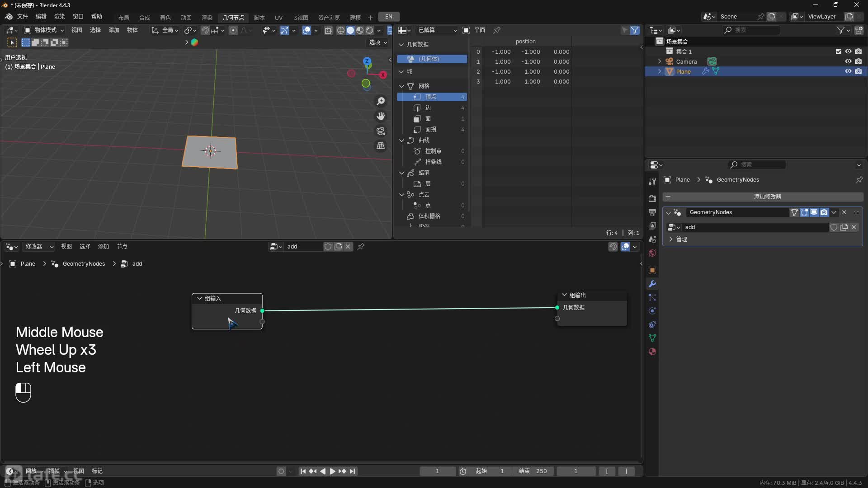
Task: Switch to the 布局 workspace tab
Action: click(x=124, y=18)
